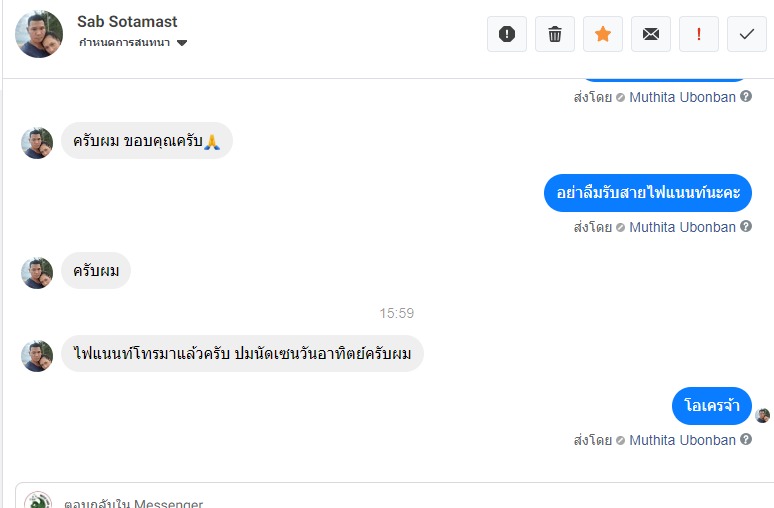Screen dimensions: 774x508
Task: Select the โอเคจ้า message bubble
Action: click(711, 406)
